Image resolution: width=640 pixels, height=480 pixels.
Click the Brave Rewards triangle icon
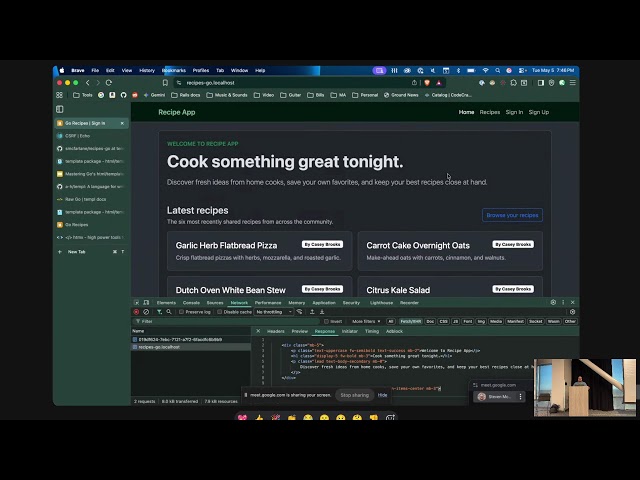tap(439, 83)
